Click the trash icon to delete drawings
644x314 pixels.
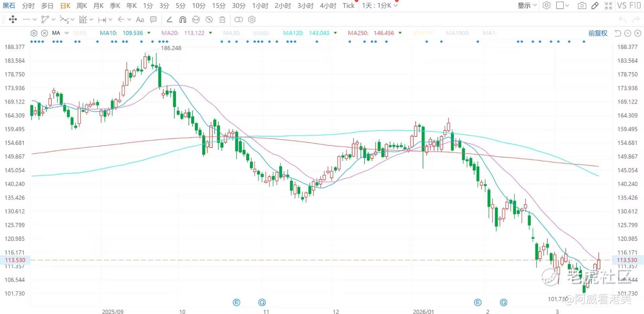(222, 20)
